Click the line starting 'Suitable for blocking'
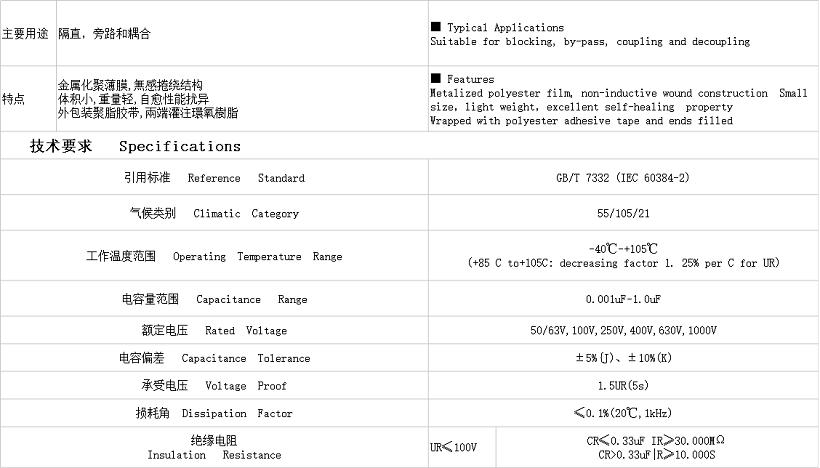The width and height of the screenshot is (820, 468). [x=590, y=41]
